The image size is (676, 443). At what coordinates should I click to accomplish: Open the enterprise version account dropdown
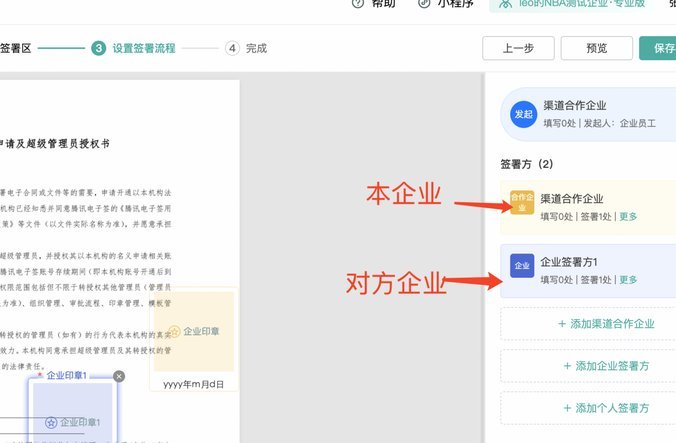pos(572,4)
